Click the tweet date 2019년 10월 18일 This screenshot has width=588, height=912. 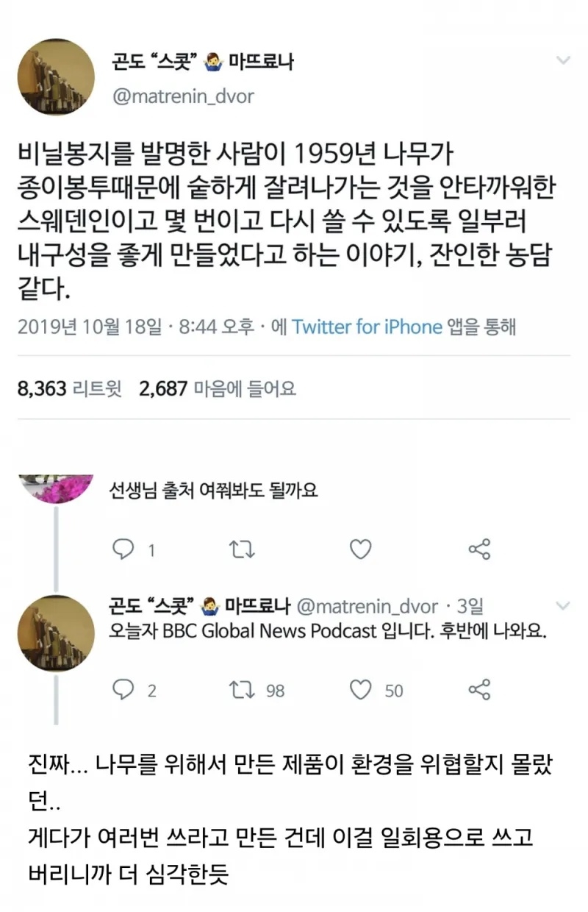[90, 327]
